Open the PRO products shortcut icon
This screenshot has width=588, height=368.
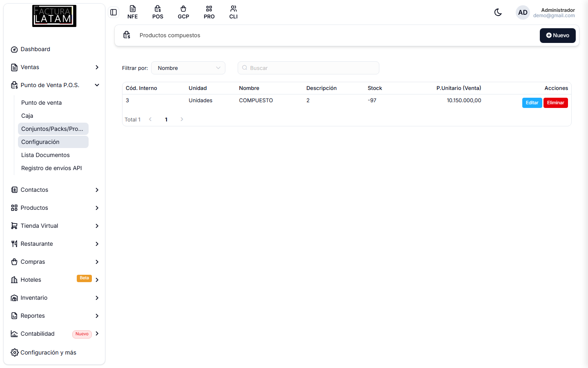(209, 12)
